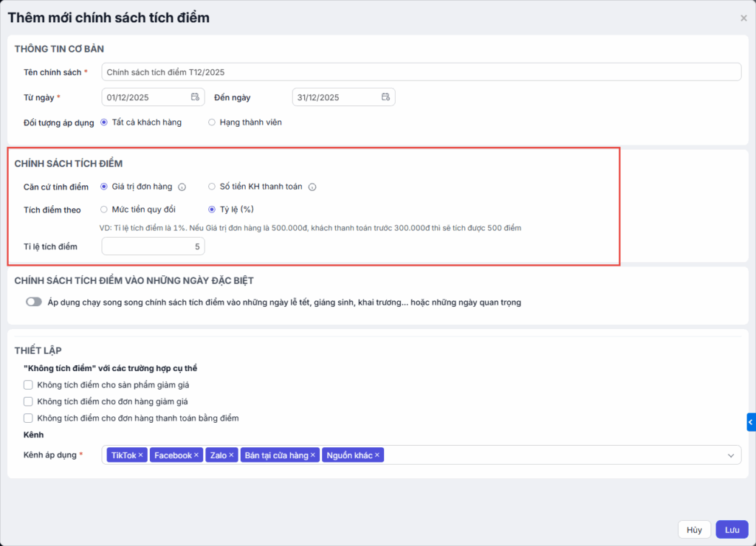The width and height of the screenshot is (756, 546).
Task: Click the Bán tại cửa hàng tag label
Action: pos(276,455)
